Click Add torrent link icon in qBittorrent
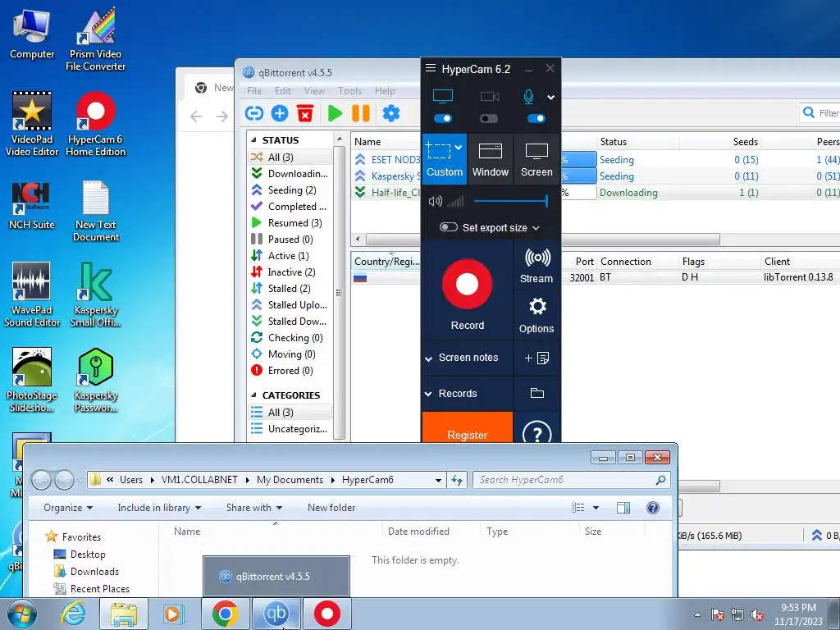840x630 pixels. click(x=254, y=113)
